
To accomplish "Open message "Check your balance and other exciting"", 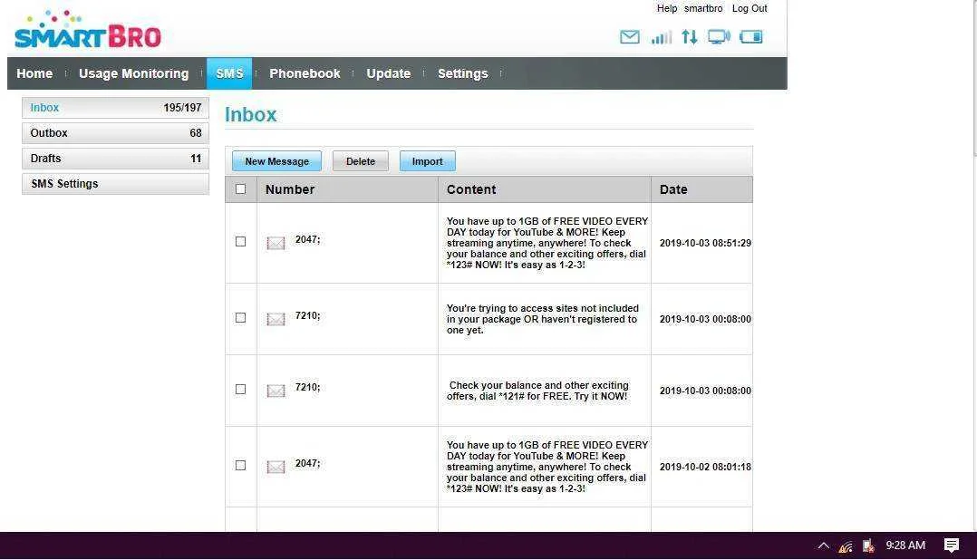I will point(537,391).
